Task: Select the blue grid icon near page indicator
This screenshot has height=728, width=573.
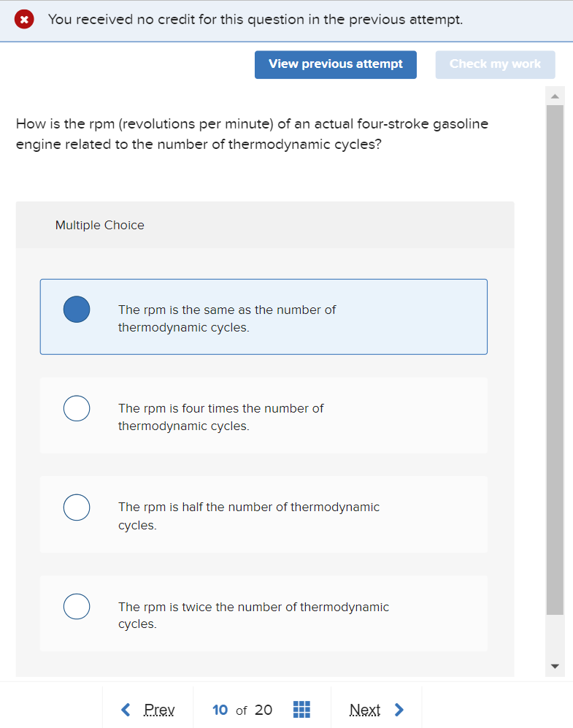Action: coord(301,708)
